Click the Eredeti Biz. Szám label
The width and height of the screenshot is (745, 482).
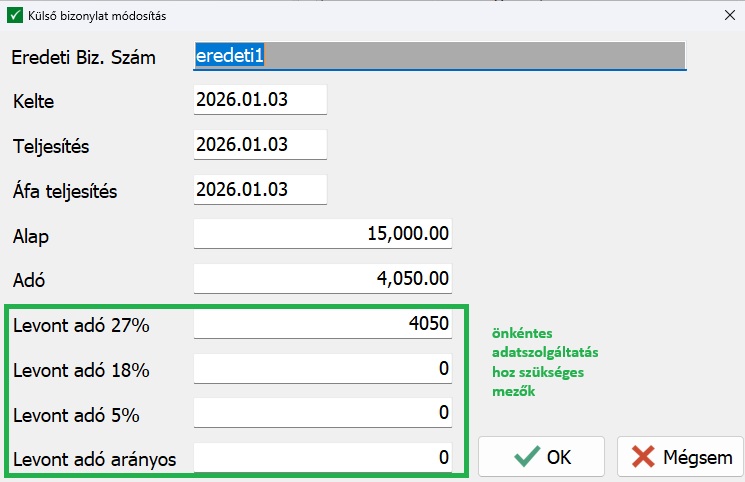click(84, 57)
